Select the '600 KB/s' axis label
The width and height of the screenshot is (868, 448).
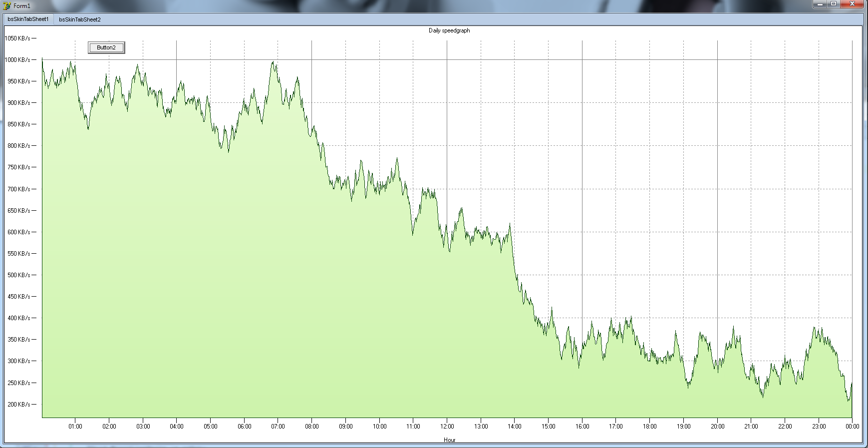19,232
